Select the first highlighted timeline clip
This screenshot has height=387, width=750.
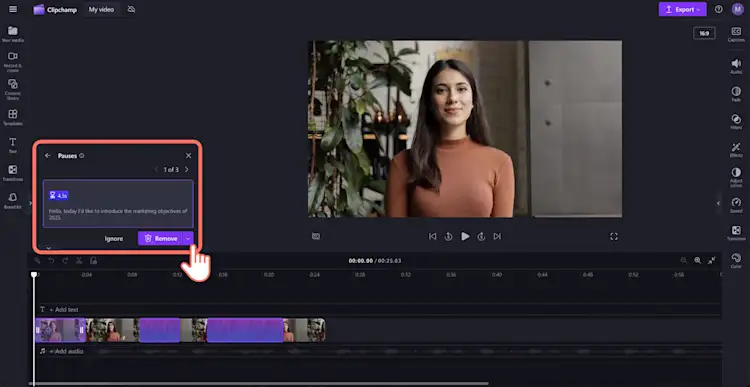coord(60,330)
